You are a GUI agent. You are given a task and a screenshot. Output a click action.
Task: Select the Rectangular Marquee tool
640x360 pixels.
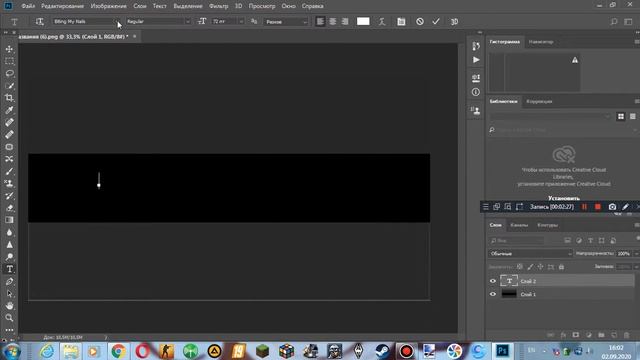point(9,61)
